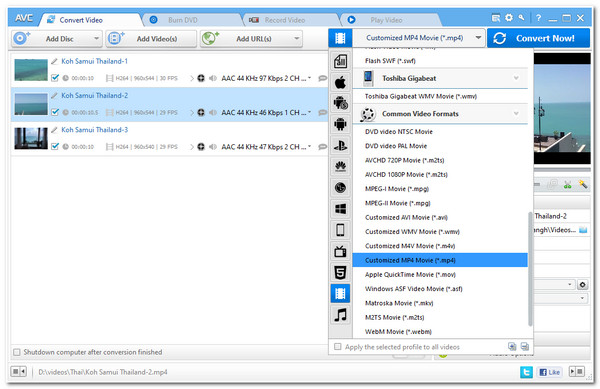
Task: Expand the output profile Customized MP4 dropdown
Action: click(x=478, y=37)
